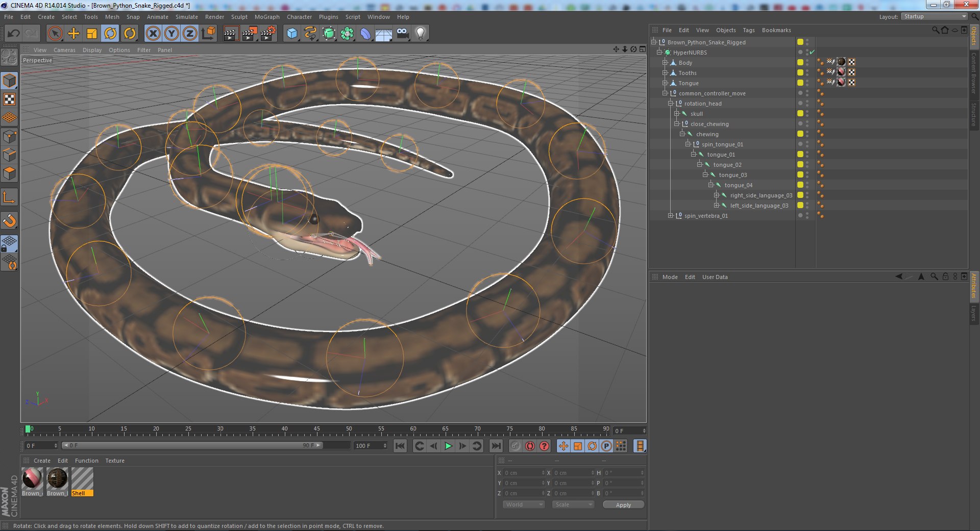Click the Undo arrow icon
The width and height of the screenshot is (980, 531).
click(14, 34)
